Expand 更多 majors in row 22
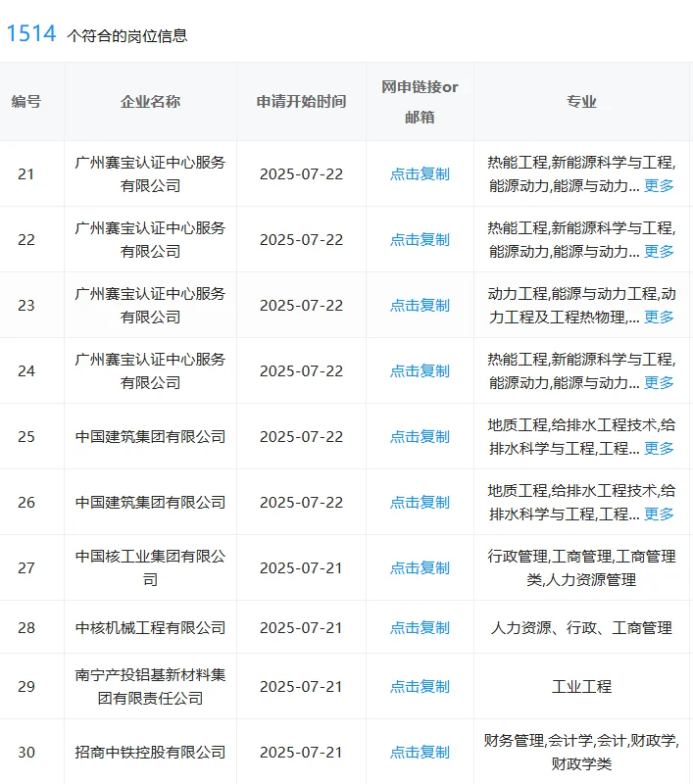The height and width of the screenshot is (784, 693). click(659, 251)
